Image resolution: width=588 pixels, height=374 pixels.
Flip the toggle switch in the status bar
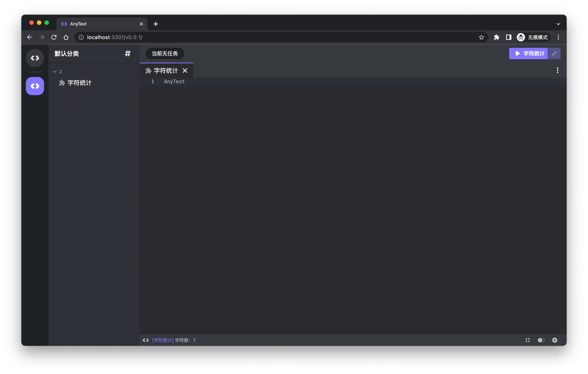pyautogui.click(x=541, y=340)
